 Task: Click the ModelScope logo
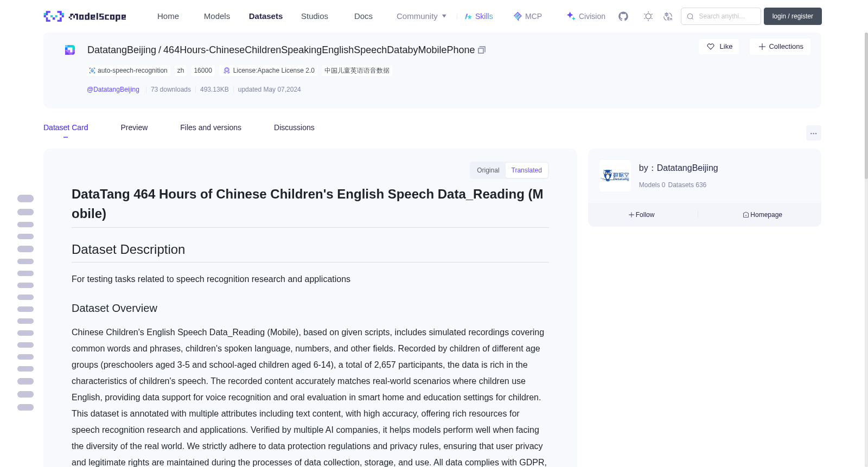point(85,16)
